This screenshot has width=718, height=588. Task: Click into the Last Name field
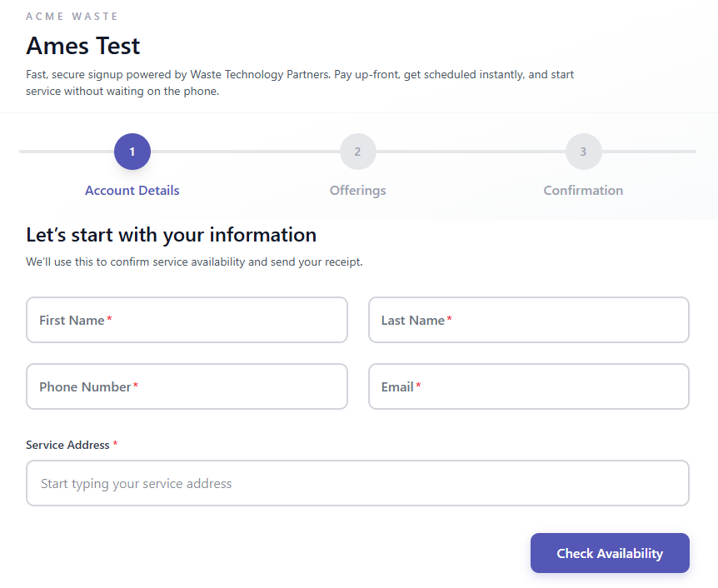pyautogui.click(x=528, y=320)
